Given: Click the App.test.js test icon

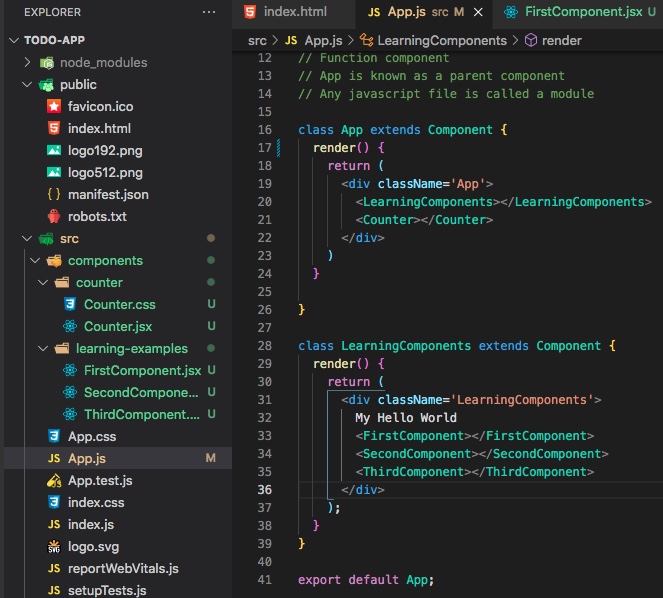Looking at the screenshot, I should 54,480.
